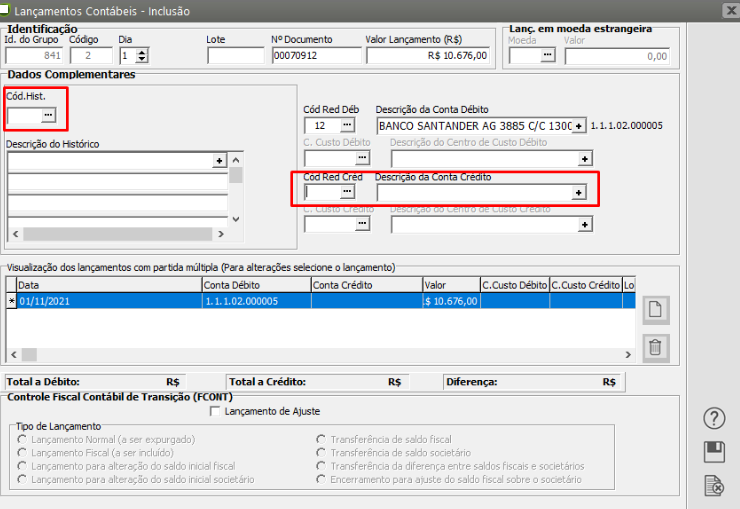
Task: Click in the Nº Documento field
Action: [314, 56]
